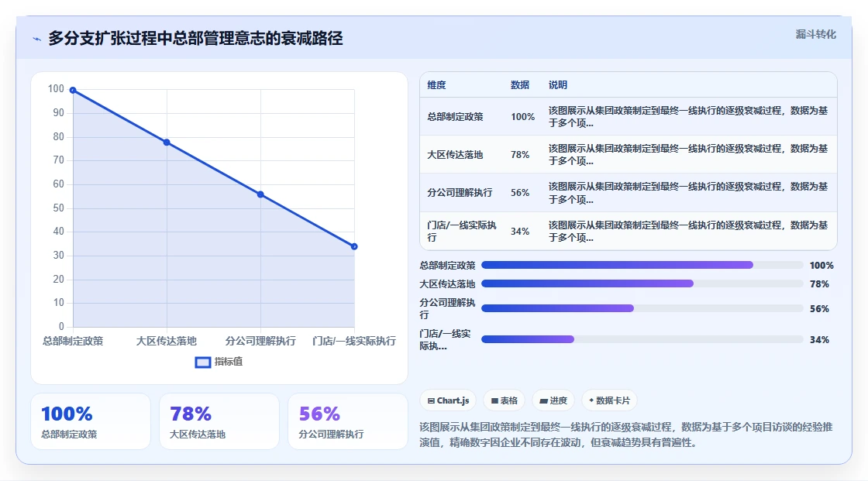Click the 100 y-axis tick label

56,89
